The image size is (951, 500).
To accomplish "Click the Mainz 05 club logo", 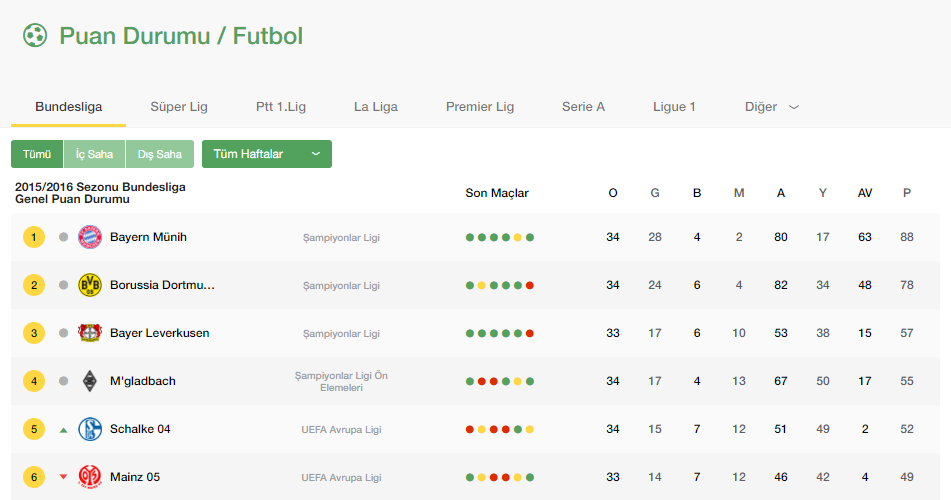I will coord(90,477).
